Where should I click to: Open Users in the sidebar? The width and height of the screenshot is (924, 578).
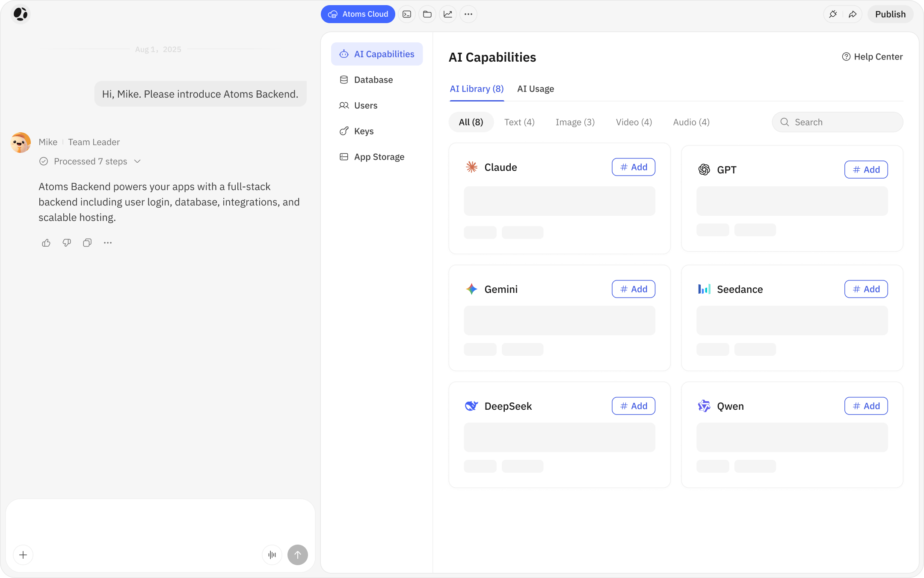click(x=377, y=105)
